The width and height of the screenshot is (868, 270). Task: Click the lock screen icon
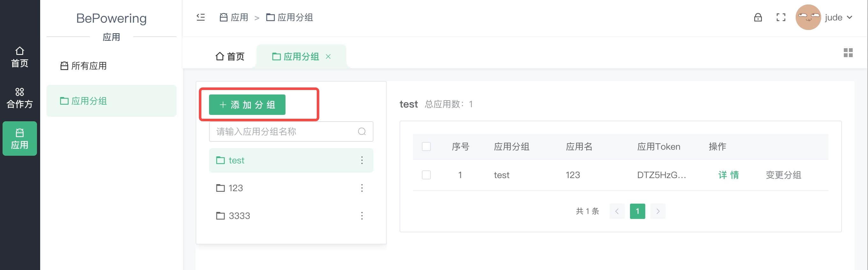758,17
